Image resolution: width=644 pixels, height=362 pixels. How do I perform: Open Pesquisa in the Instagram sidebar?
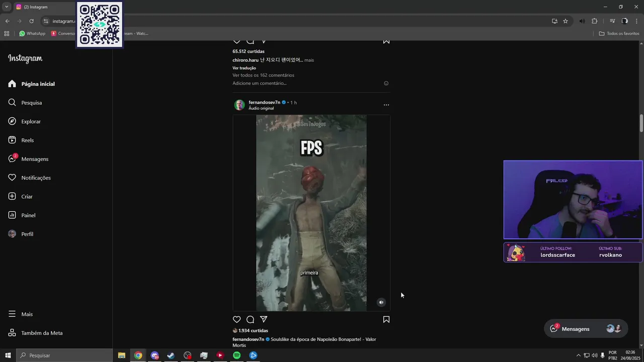25,103
